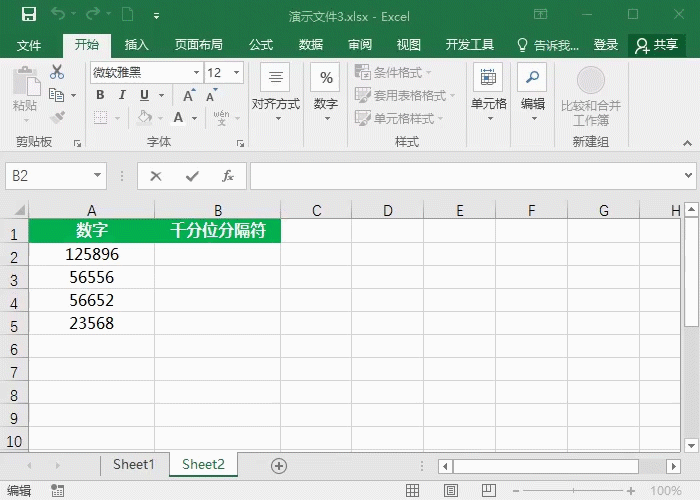Open the 对齐方式 group button

[x=276, y=93]
